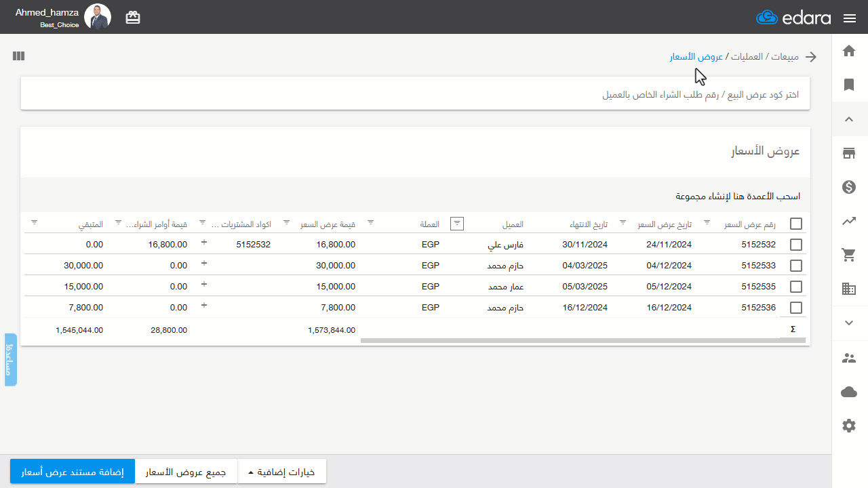Open the people icon in the sidebar

coord(849,358)
